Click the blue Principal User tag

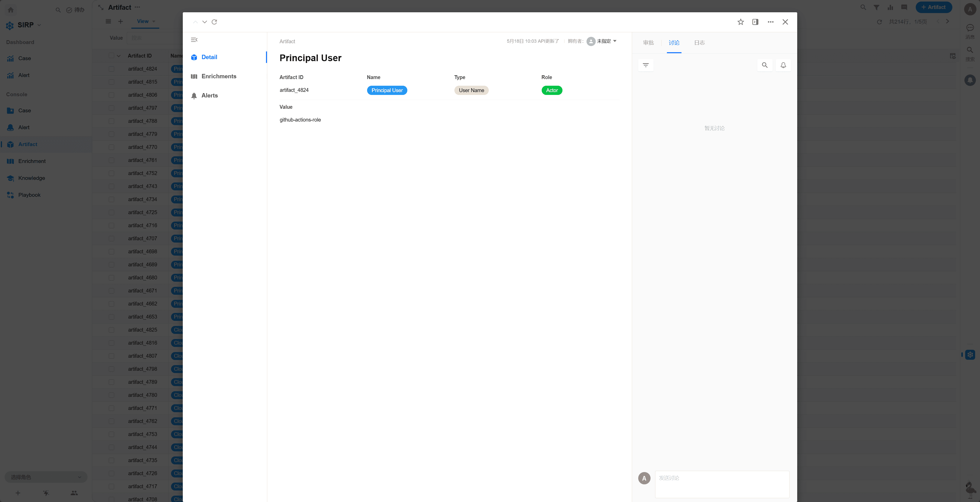pos(387,90)
